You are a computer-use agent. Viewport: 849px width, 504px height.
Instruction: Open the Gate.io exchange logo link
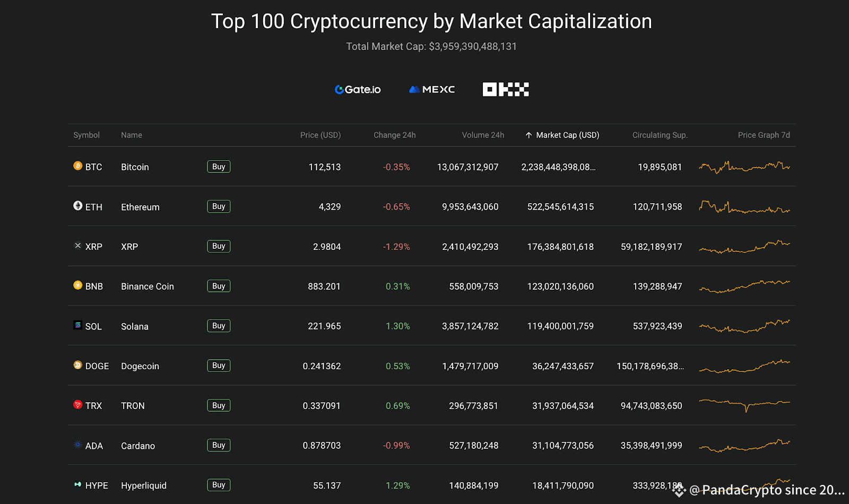coord(358,90)
